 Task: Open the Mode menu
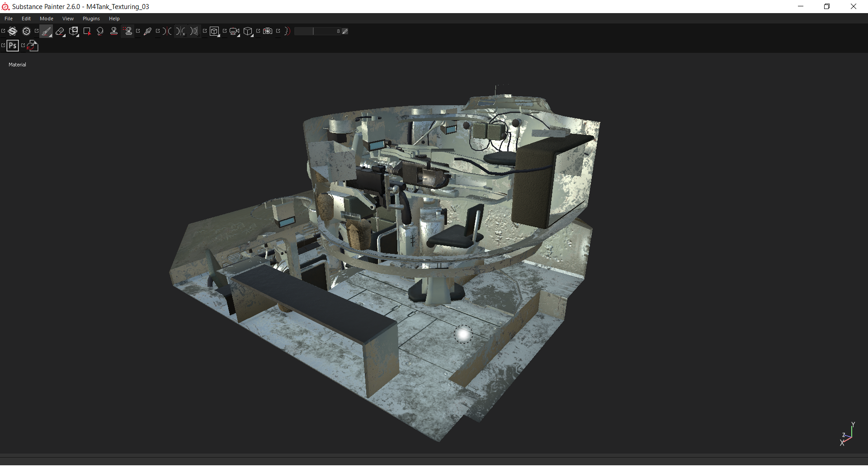pyautogui.click(x=47, y=19)
